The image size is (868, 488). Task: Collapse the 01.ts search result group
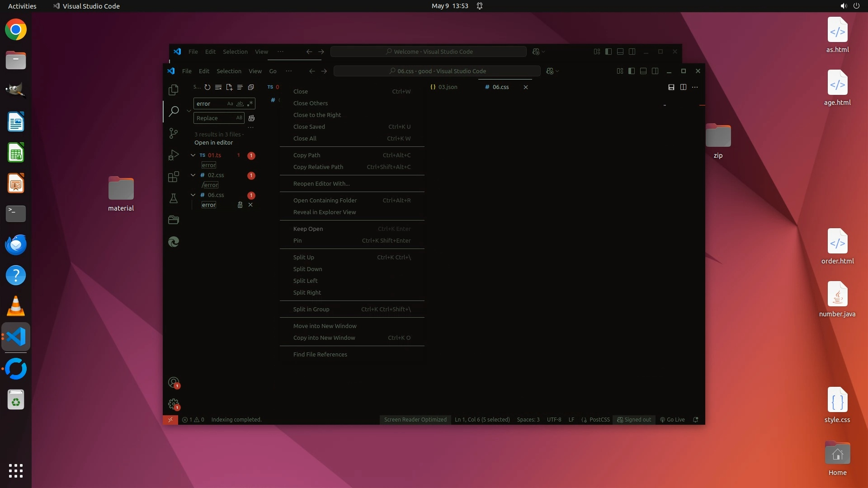[193, 155]
